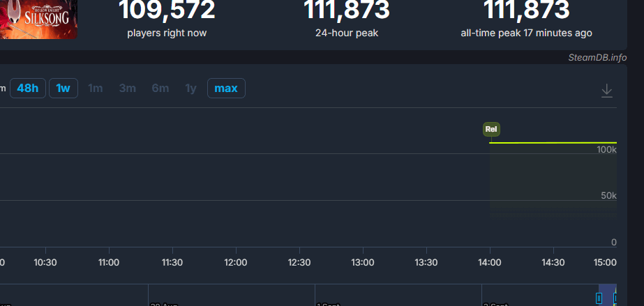The height and width of the screenshot is (306, 644).
Task: Click the '24-hour peak' label
Action: 347,33
